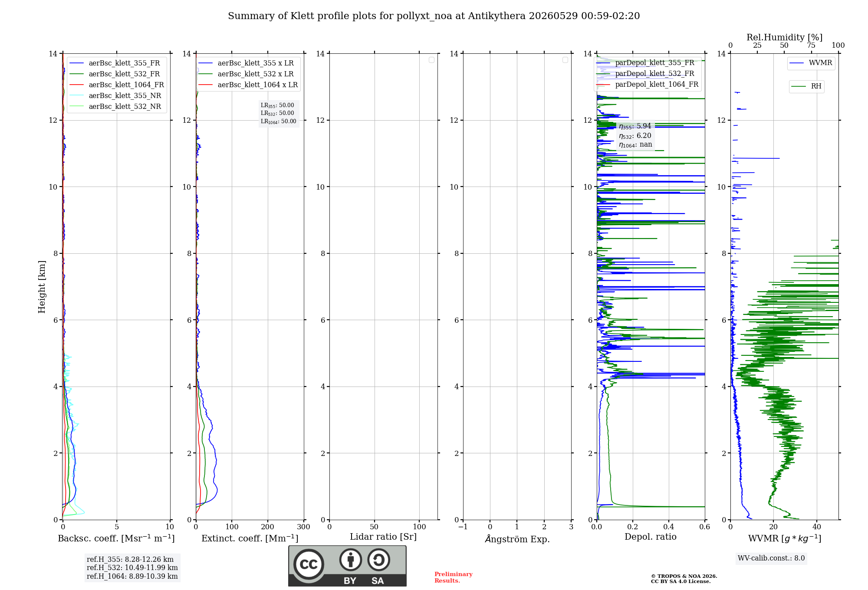Click the CC BY SA 4.0 License text
Image resolution: width=868 pixels, height=590 pixels.
point(681,581)
